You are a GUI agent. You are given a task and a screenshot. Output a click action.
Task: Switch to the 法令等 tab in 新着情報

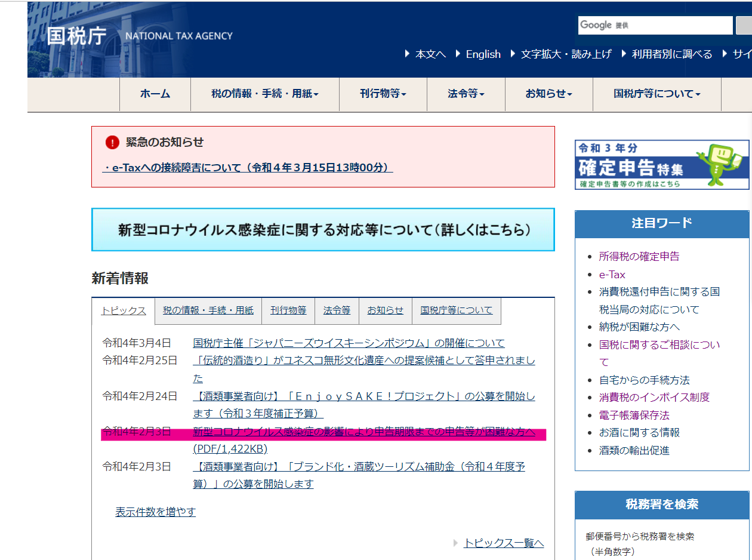point(337,310)
